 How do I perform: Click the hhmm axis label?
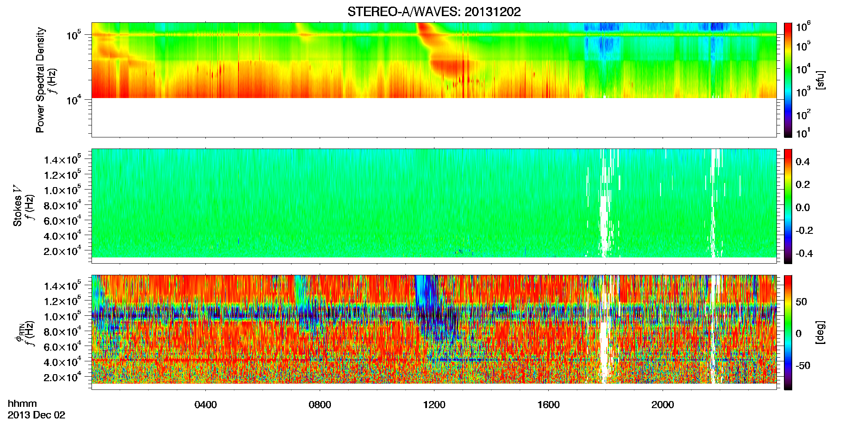point(22,404)
